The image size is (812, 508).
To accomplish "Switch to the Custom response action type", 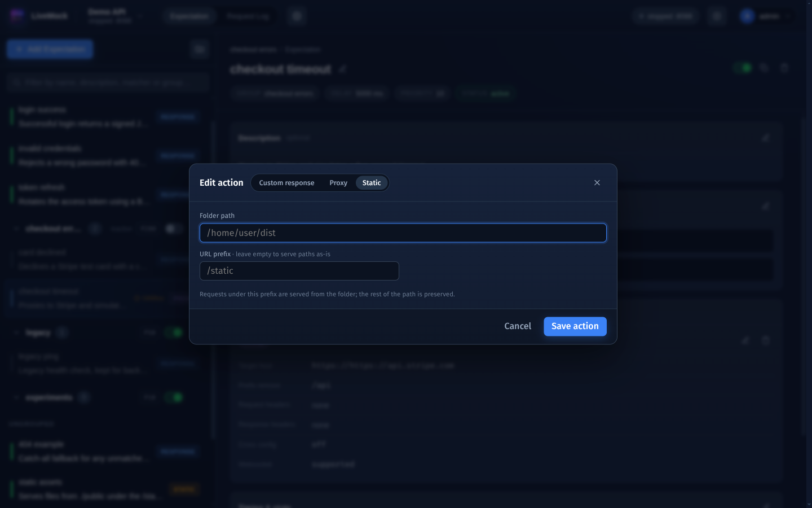I will (x=286, y=183).
